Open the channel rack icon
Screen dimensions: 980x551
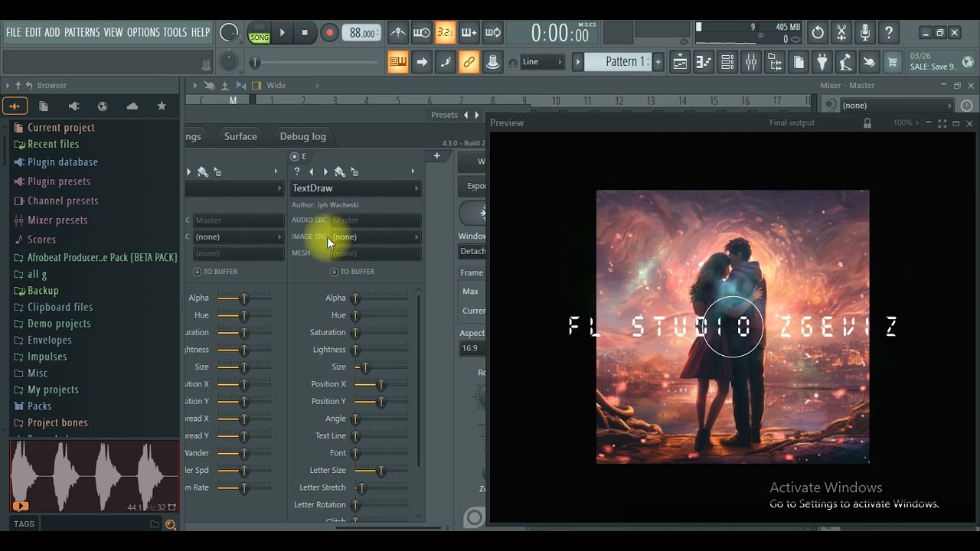pyautogui.click(x=727, y=62)
